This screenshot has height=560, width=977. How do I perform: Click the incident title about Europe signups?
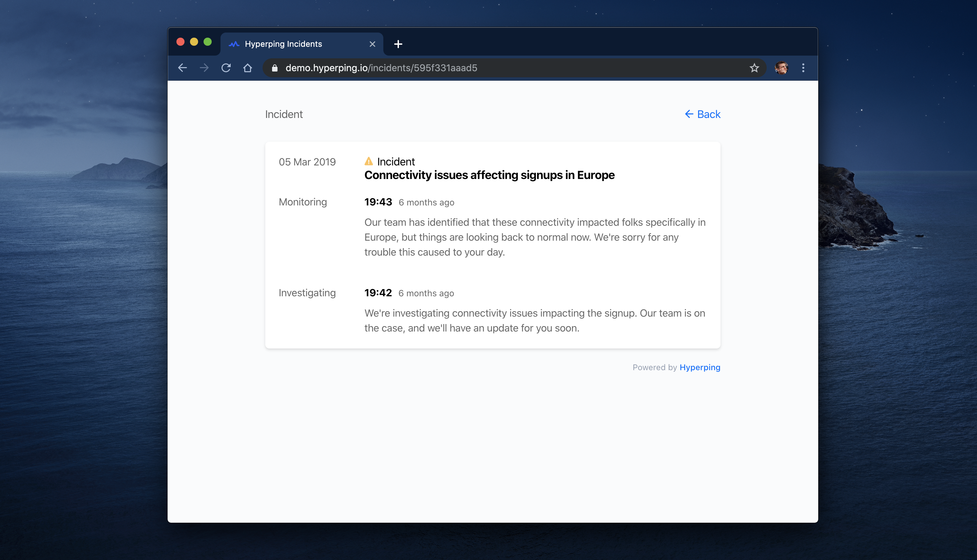(x=489, y=175)
